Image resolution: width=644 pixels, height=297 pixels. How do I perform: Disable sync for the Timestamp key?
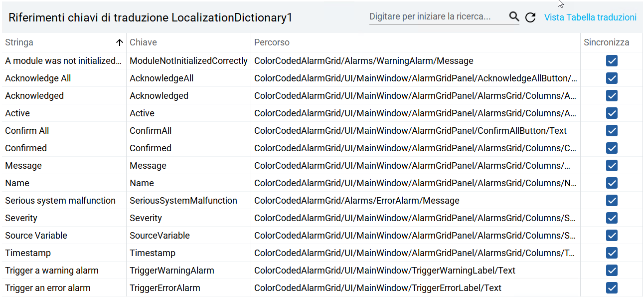611,253
